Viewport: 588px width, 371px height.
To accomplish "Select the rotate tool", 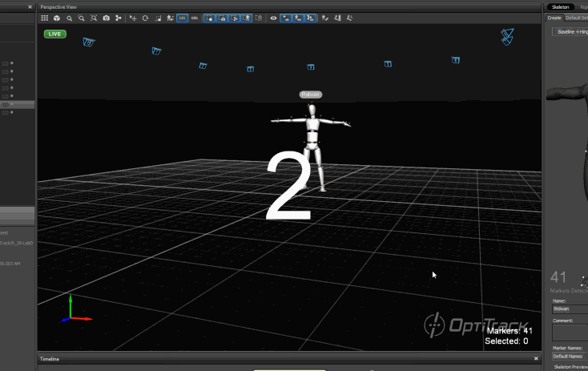I will coord(145,18).
